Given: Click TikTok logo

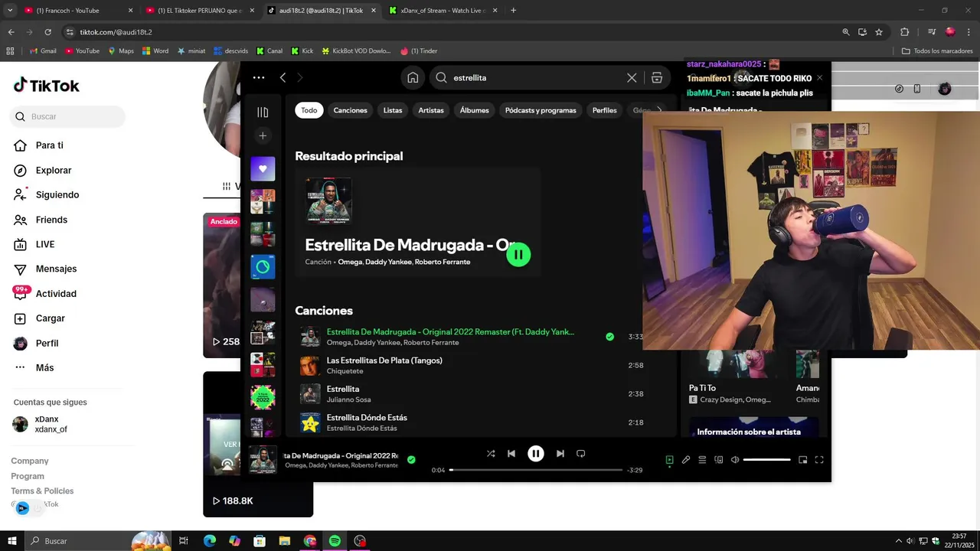Looking at the screenshot, I should point(47,86).
